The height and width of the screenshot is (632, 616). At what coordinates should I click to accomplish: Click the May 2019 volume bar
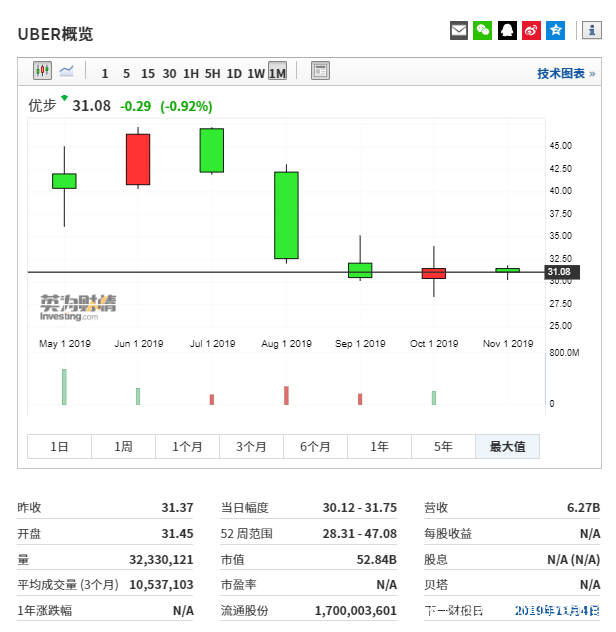pyautogui.click(x=64, y=387)
